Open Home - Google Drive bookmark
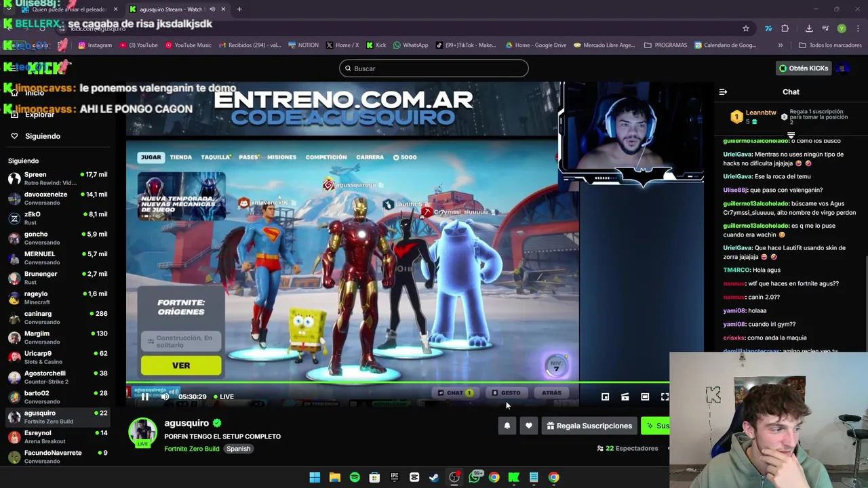 pyautogui.click(x=536, y=45)
